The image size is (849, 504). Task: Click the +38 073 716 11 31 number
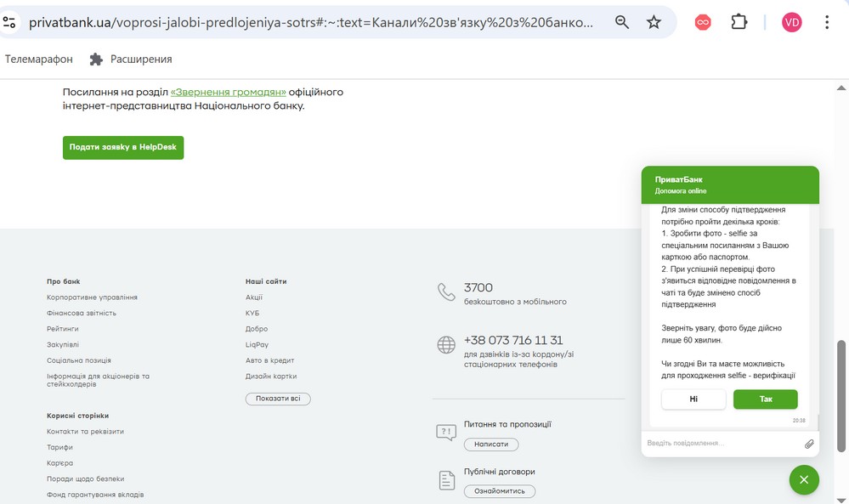click(x=513, y=340)
